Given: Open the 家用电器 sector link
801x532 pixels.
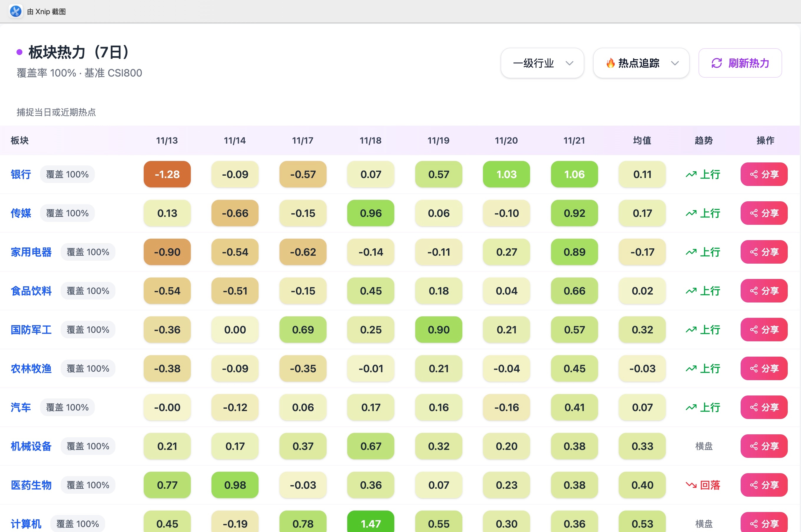Looking at the screenshot, I should 31,252.
